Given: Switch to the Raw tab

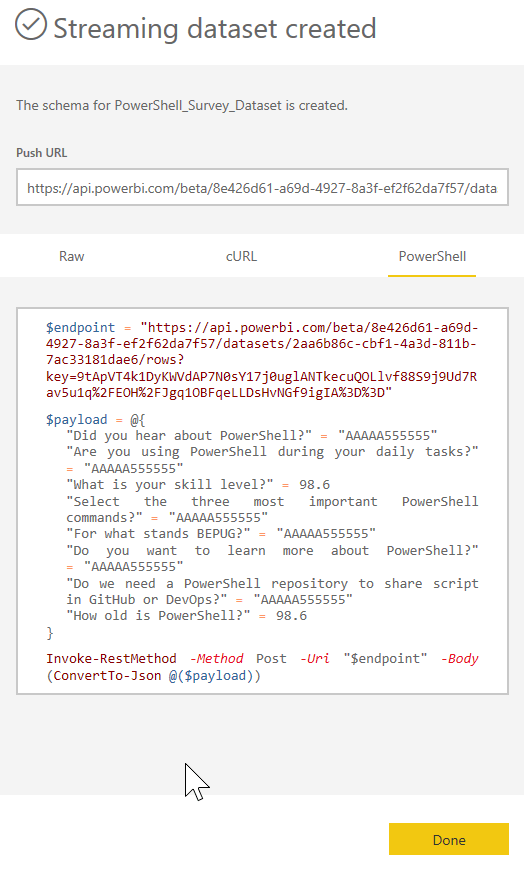Looking at the screenshot, I should pos(72,256).
